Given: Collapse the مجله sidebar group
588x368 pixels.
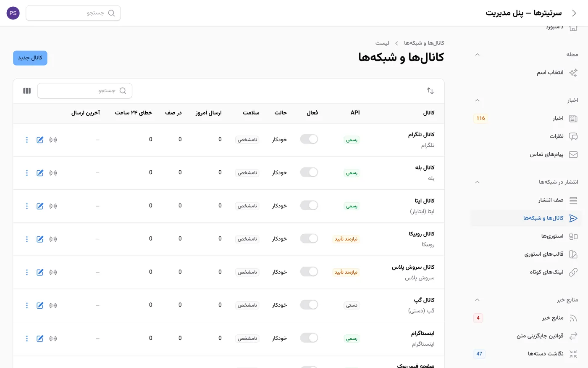Looking at the screenshot, I should point(477,55).
